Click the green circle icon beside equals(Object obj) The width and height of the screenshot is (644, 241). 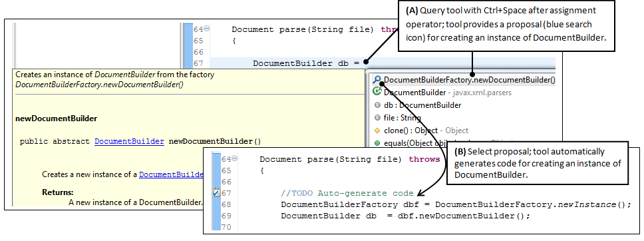[377, 143]
